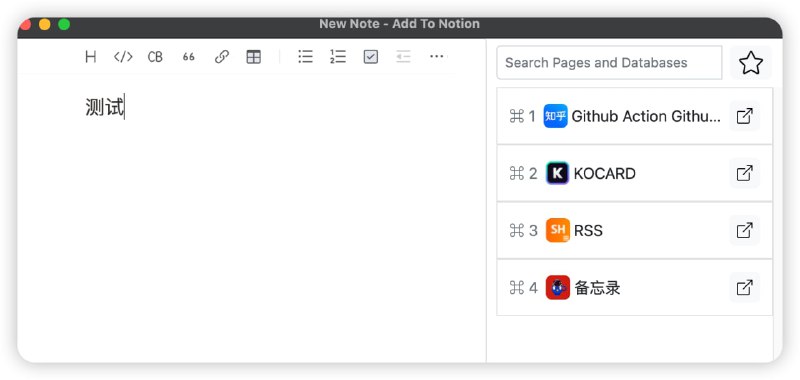Click the ⌘ 2 shortcut label
This screenshot has width=800, height=380.
point(523,173)
